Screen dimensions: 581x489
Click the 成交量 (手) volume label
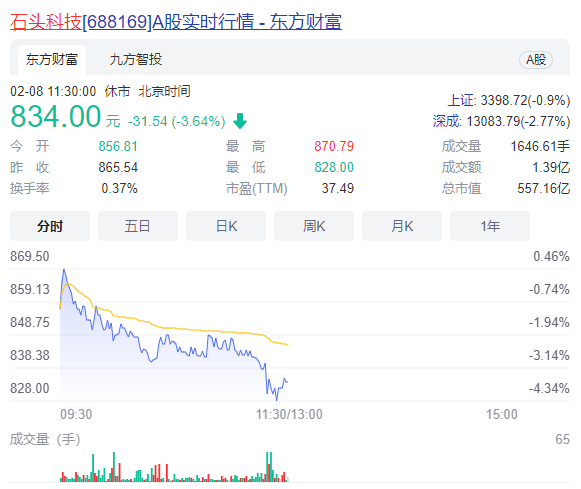point(45,439)
